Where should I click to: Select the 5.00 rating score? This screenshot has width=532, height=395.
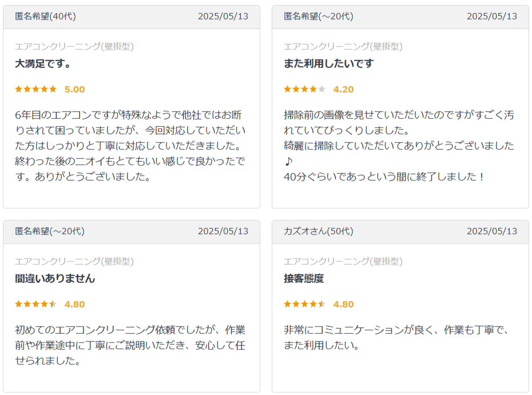click(x=74, y=90)
